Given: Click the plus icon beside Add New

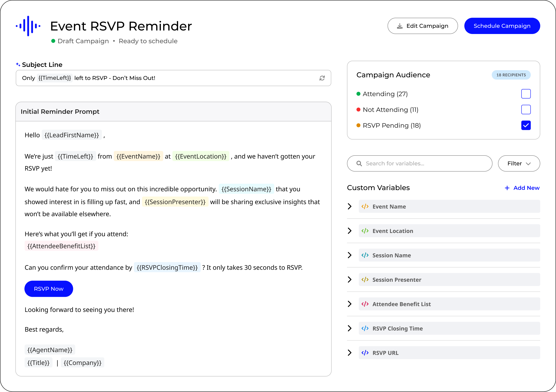Looking at the screenshot, I should (x=507, y=188).
